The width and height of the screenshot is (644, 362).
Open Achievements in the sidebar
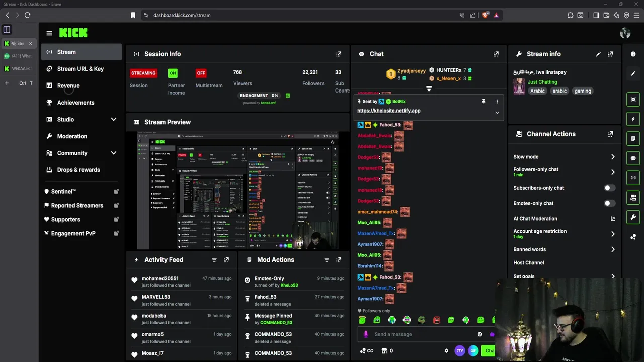click(x=82, y=103)
